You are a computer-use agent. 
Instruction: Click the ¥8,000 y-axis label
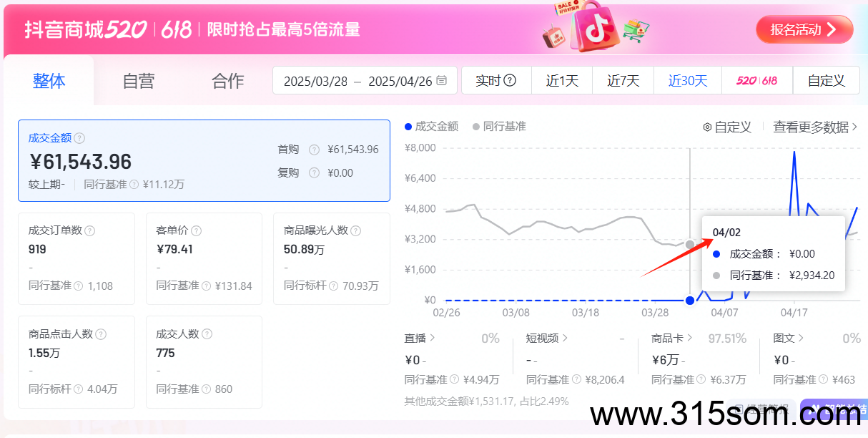pos(420,148)
